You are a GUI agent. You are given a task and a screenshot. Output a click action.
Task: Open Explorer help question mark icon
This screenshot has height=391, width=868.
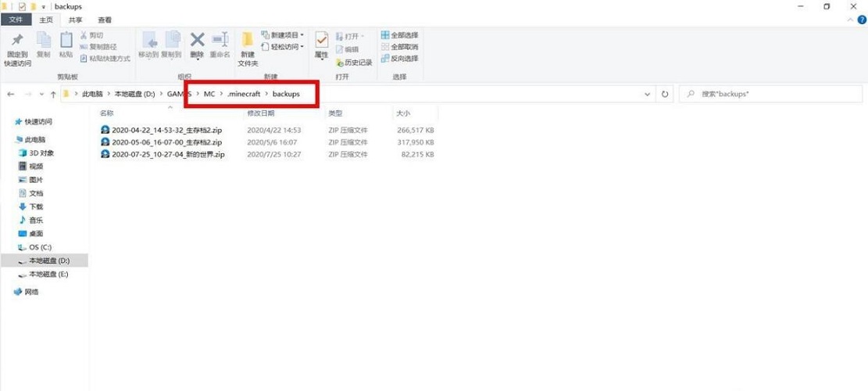(x=861, y=20)
